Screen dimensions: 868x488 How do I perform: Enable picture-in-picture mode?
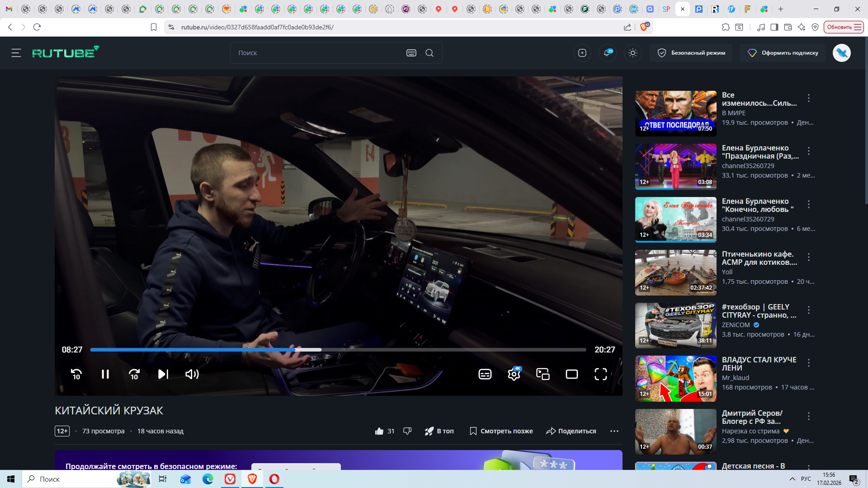coord(543,374)
